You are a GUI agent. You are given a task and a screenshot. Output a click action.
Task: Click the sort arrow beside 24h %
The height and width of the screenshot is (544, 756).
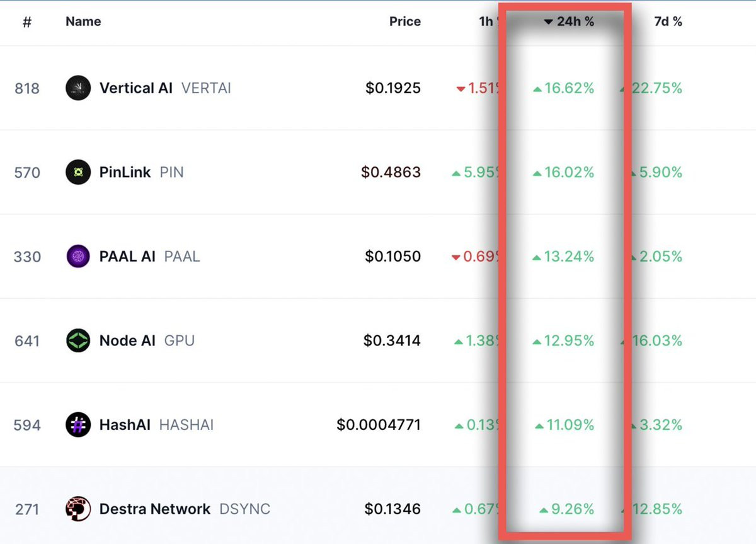[548, 22]
